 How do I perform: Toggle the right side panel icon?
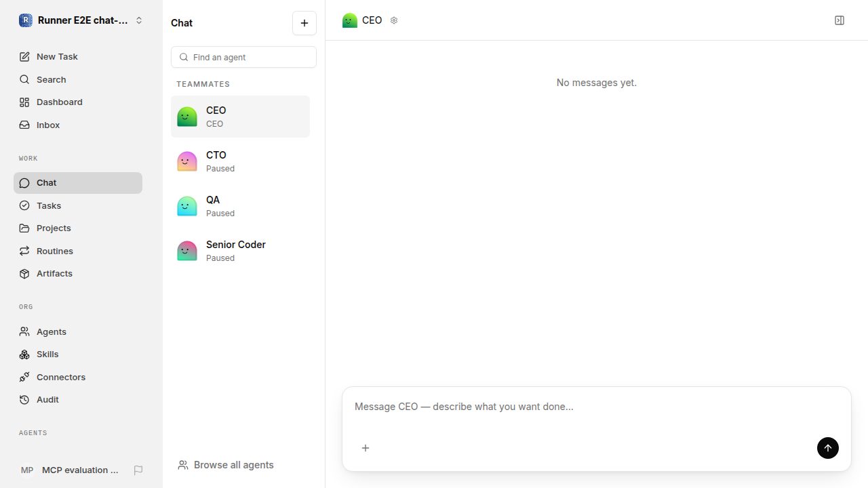(840, 20)
